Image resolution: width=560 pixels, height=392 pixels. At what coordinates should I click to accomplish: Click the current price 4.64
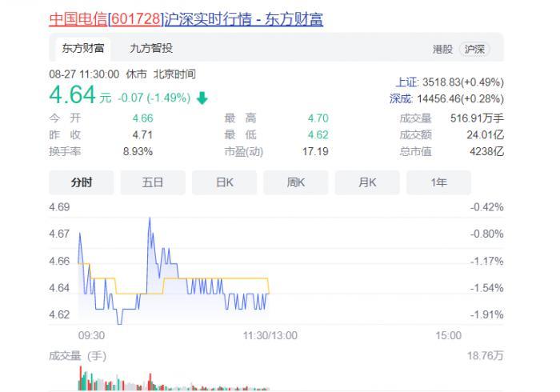point(73,95)
